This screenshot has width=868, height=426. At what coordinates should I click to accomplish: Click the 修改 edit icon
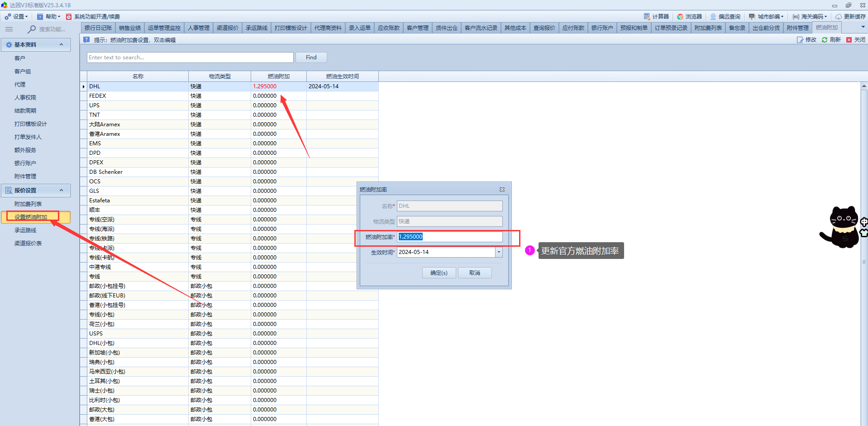(800, 40)
